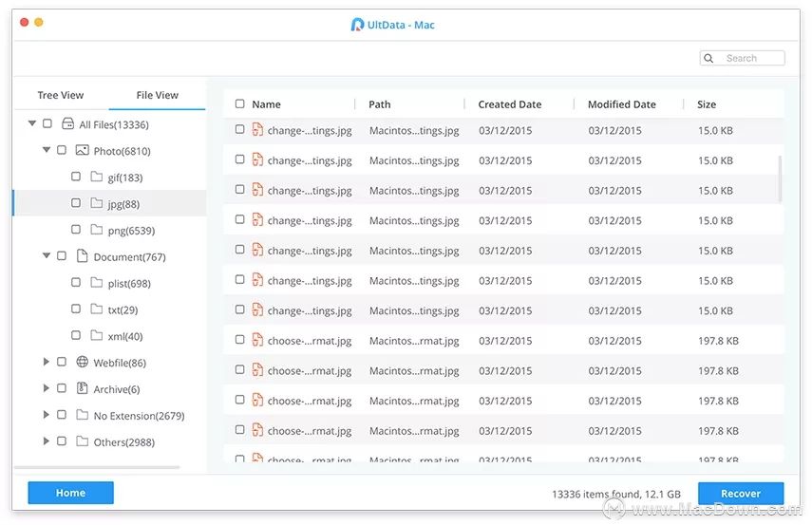Expand the Archive(6) node

point(47,388)
